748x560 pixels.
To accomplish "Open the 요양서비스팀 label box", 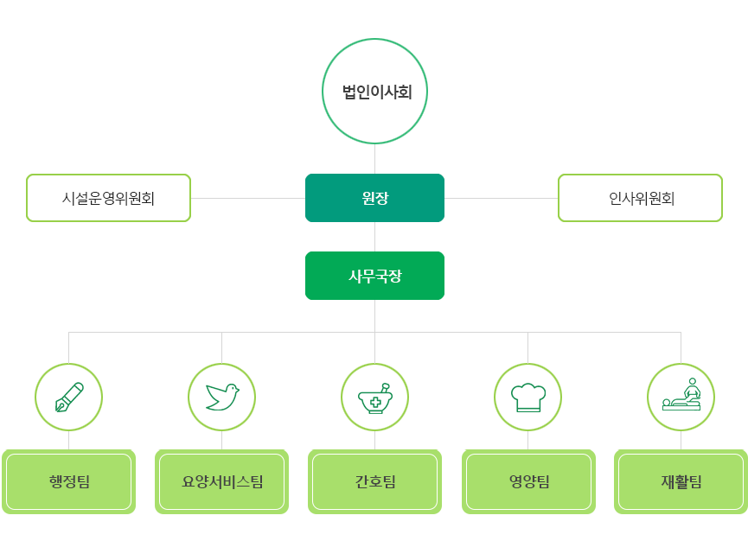I will click(222, 481).
